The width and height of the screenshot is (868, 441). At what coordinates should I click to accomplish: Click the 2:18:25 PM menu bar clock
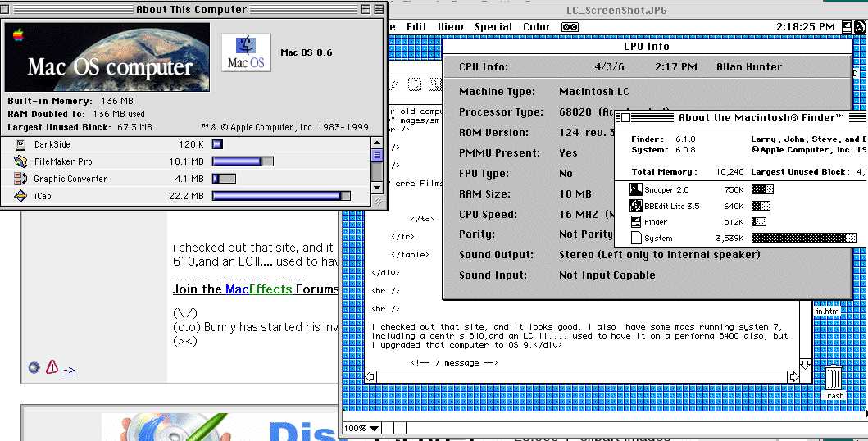[x=805, y=26]
